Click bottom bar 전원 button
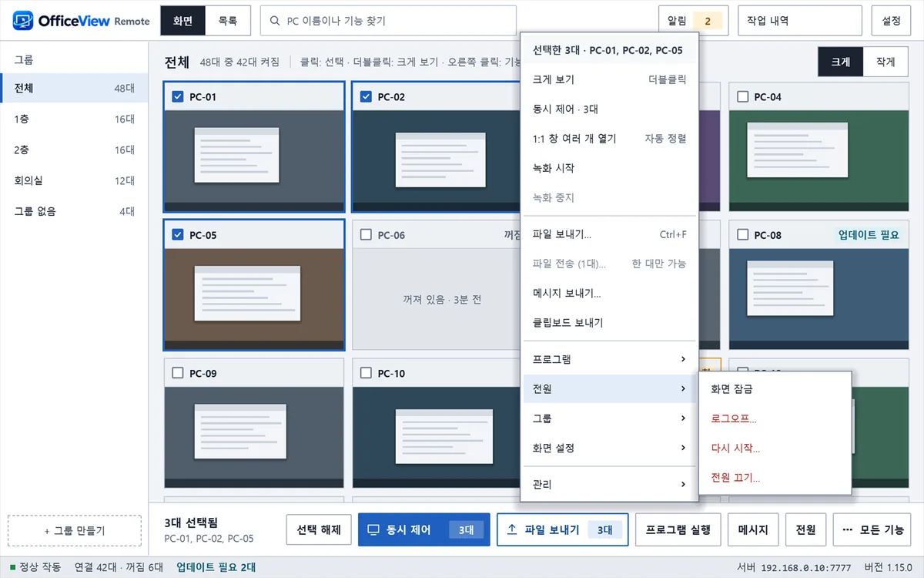The image size is (924, 578). (806, 530)
